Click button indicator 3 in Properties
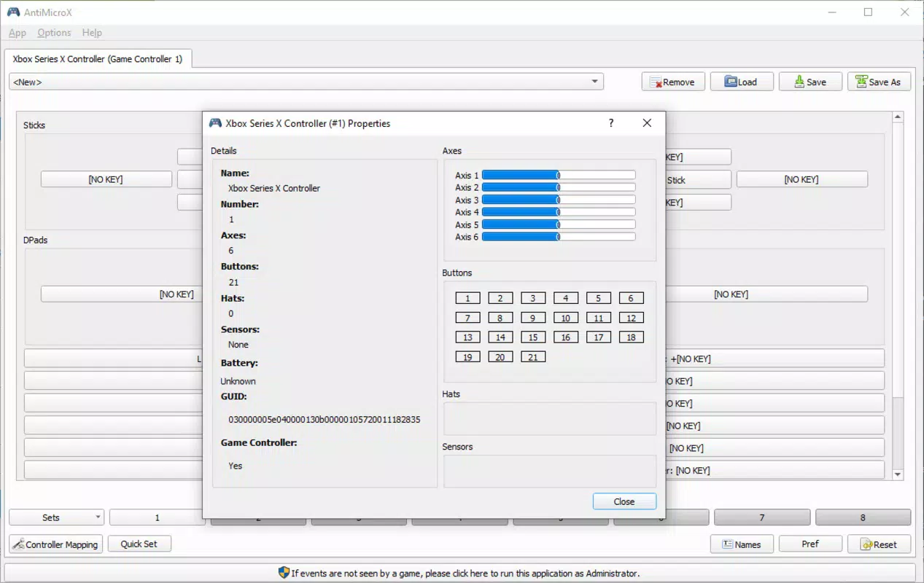Screen dimensions: 924x583 click(x=533, y=298)
